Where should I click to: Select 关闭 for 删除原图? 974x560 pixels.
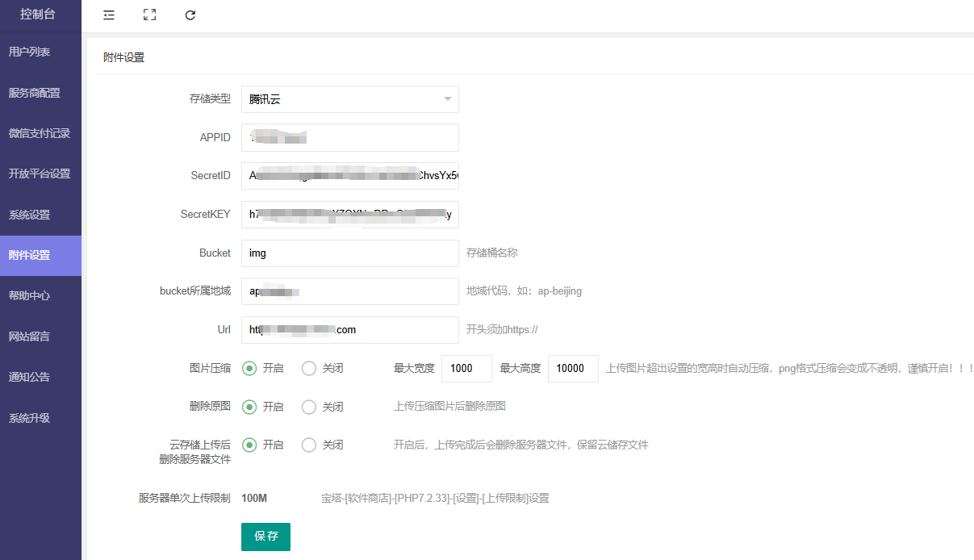(309, 407)
